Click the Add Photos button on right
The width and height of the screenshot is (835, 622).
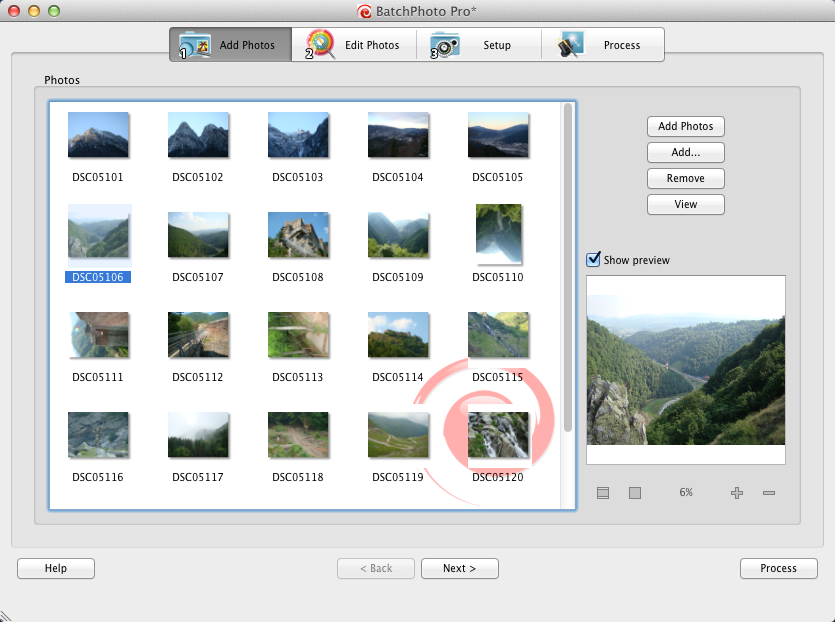686,126
